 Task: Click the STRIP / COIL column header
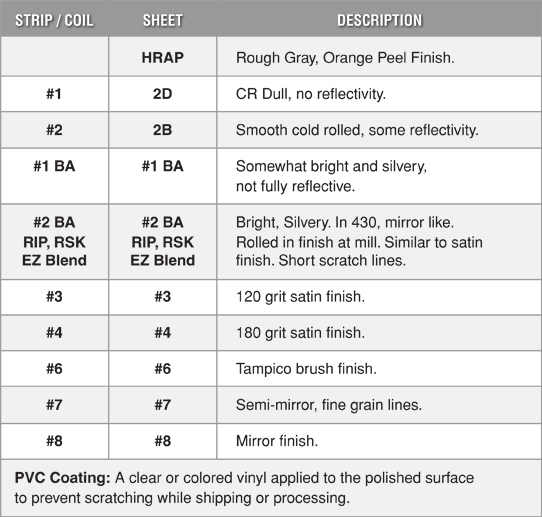[54, 20]
